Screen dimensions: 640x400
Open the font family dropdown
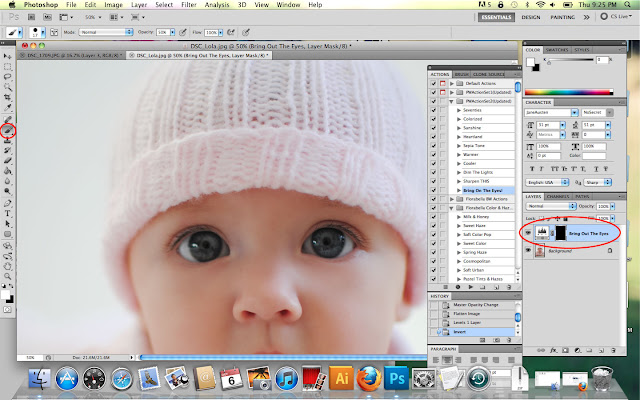coord(551,112)
